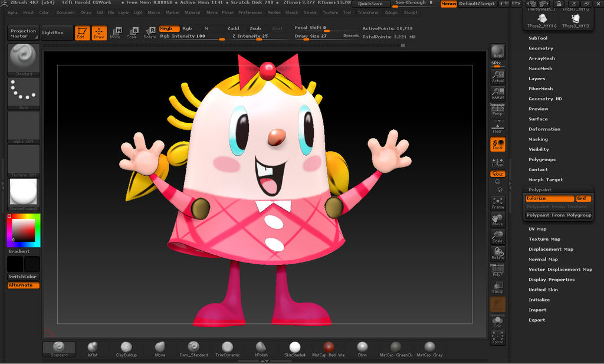Open the Texture Off selector
This screenshot has height=364, width=604.
[x=24, y=160]
